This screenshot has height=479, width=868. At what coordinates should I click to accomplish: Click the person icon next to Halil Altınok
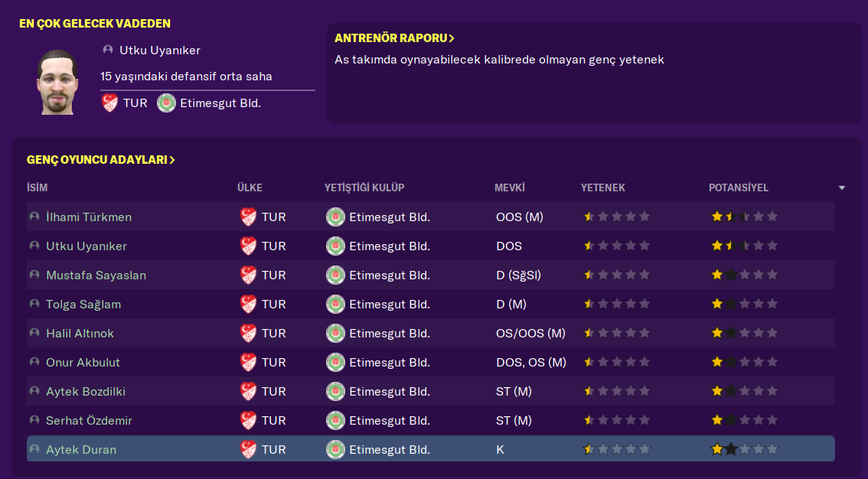click(34, 334)
